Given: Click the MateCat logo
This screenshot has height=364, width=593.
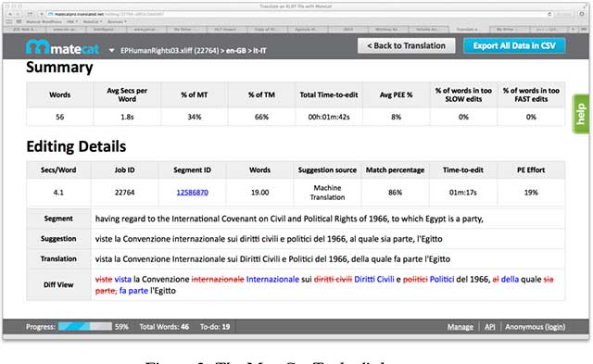Looking at the screenshot, I should coord(62,47).
